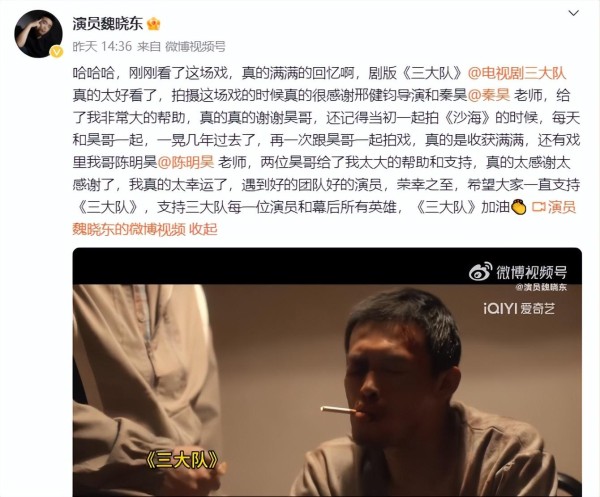Open the 演员魏晓东的微博视频 video link
The height and width of the screenshot is (497, 600).
[324, 218]
